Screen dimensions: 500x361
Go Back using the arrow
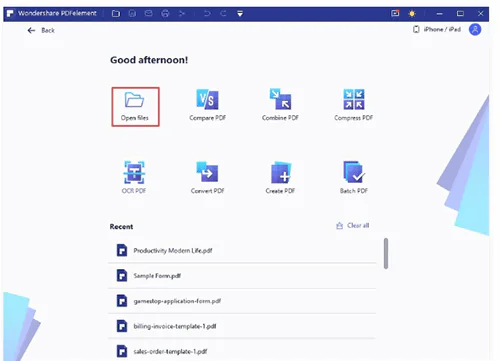point(31,30)
